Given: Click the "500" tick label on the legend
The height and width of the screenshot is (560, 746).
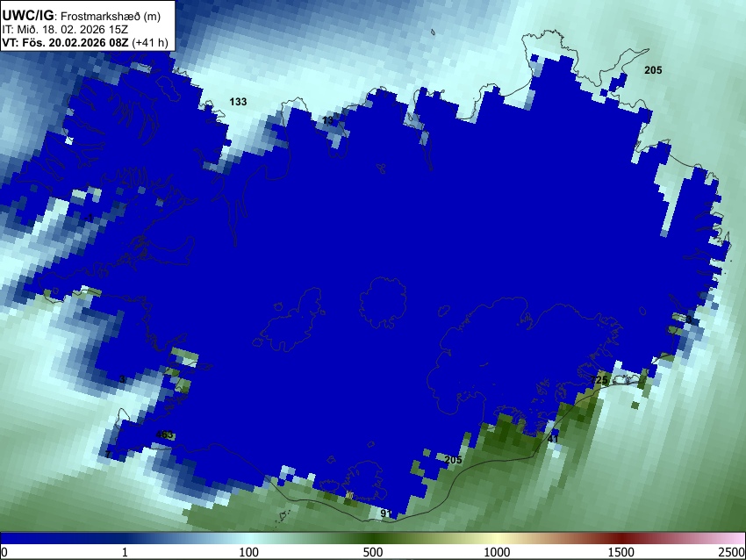Looking at the screenshot, I should (373, 552).
